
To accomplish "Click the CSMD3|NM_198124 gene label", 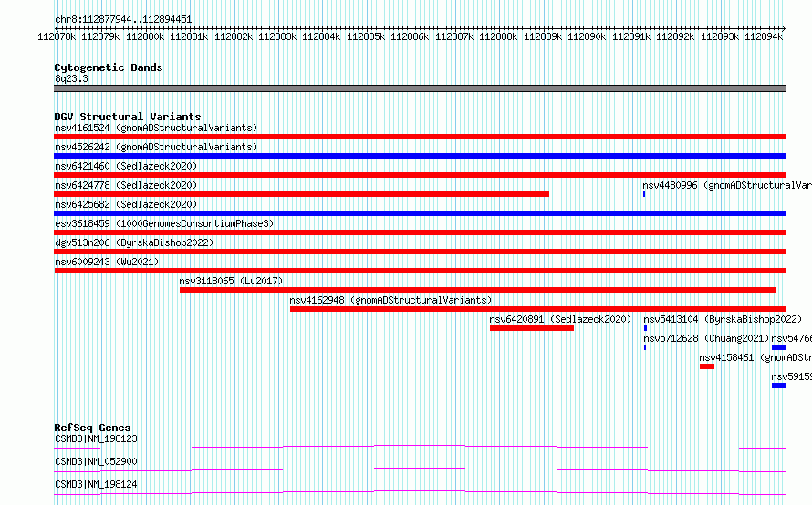I will [x=96, y=484].
